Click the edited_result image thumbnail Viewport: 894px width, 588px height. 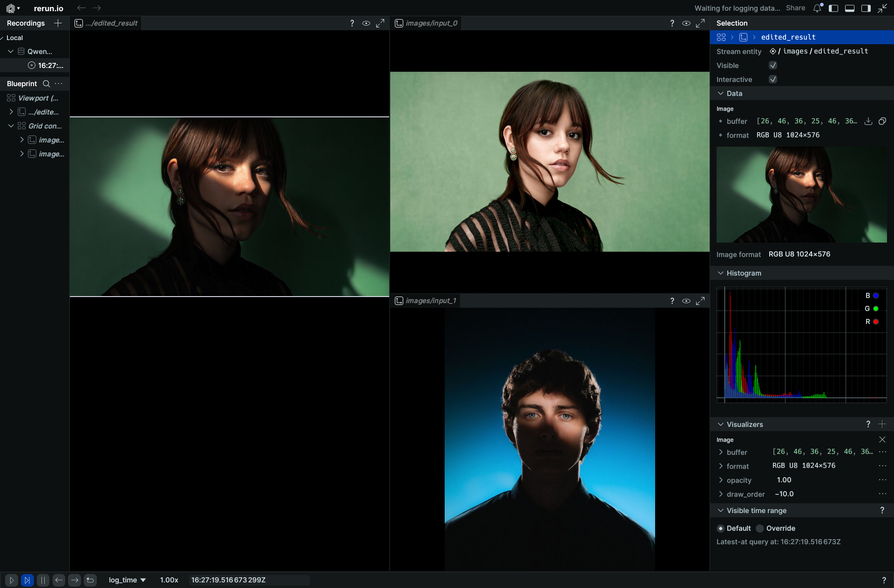coord(801,195)
